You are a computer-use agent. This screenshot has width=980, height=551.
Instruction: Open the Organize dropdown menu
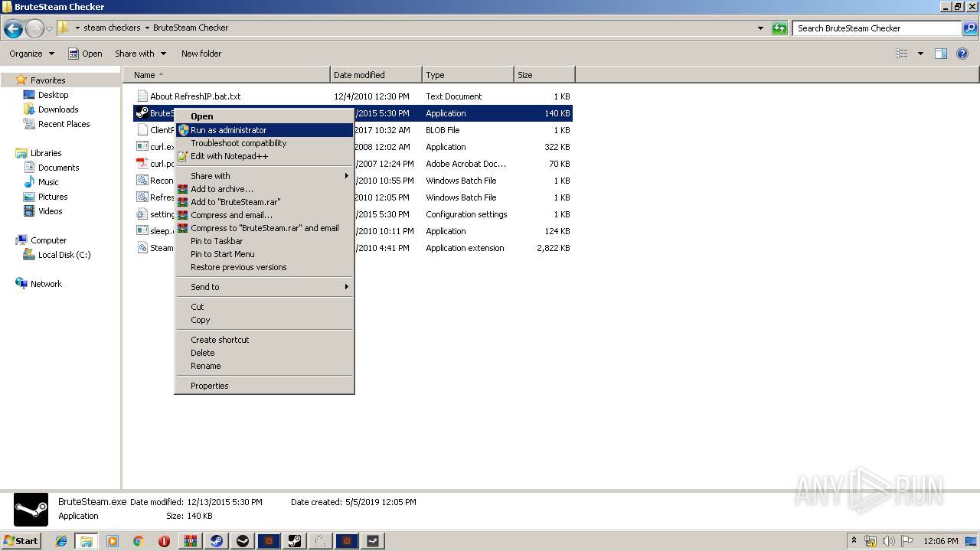(x=31, y=54)
